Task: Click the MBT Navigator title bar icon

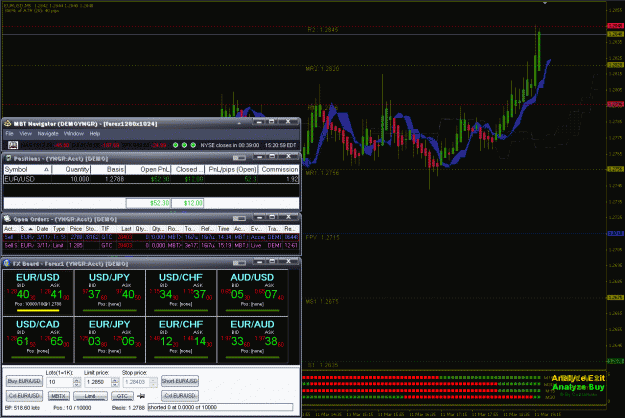Action: tap(8, 124)
